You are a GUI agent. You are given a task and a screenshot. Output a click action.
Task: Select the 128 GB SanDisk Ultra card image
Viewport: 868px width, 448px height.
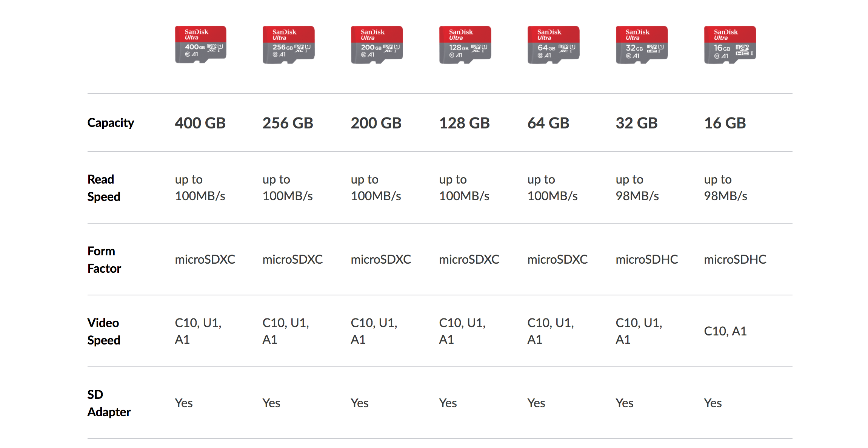click(x=465, y=44)
